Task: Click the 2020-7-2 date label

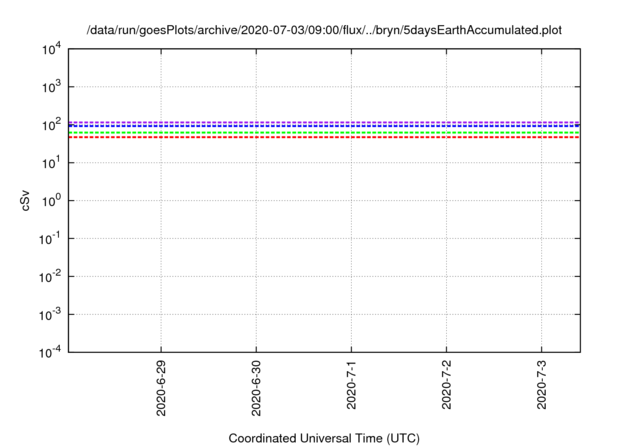Action: [x=446, y=385]
